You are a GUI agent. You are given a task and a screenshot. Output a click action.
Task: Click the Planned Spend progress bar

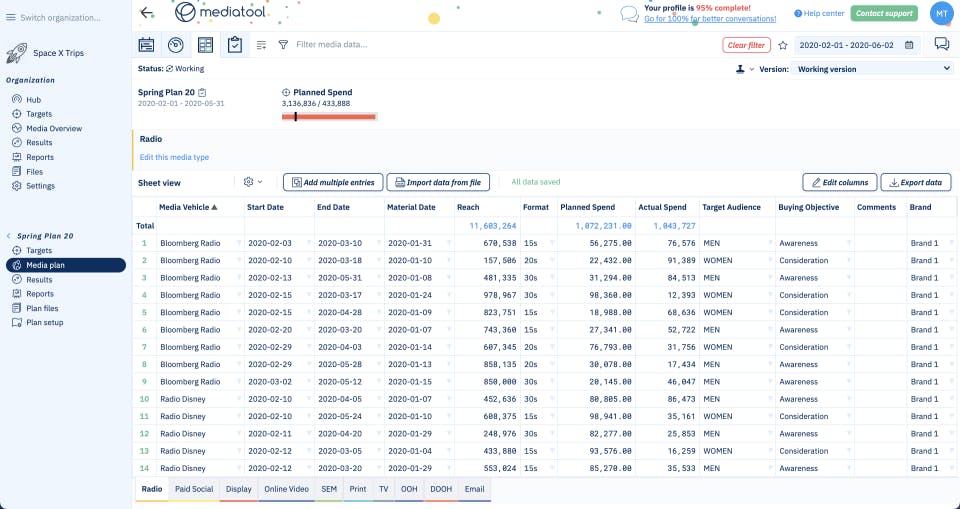click(329, 117)
